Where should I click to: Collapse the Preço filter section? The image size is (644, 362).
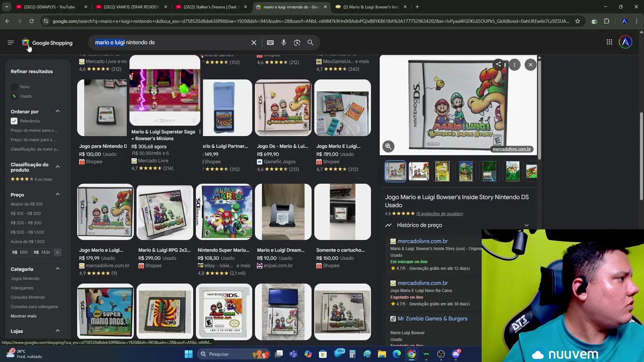57,194
